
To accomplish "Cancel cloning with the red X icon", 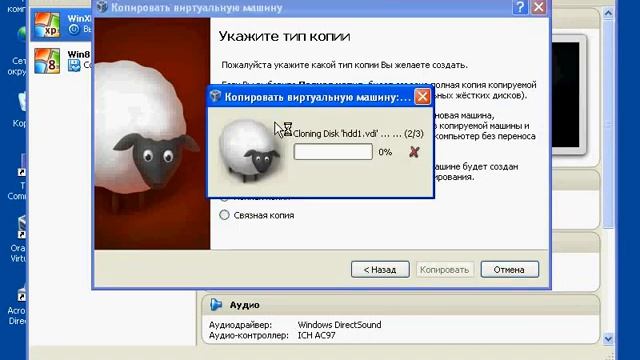I will pos(414,152).
